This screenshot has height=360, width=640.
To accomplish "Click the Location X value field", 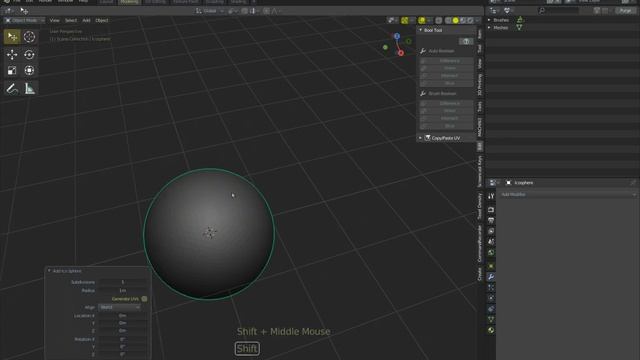I will [122, 316].
